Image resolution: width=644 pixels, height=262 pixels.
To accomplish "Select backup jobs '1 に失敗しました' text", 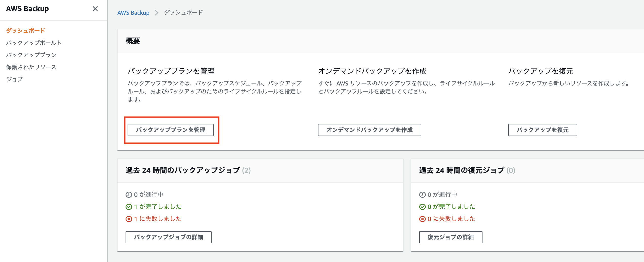I will 158,219.
